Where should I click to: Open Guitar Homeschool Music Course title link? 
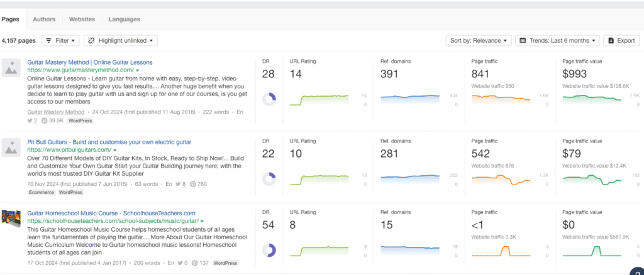pyautogui.click(x=111, y=213)
